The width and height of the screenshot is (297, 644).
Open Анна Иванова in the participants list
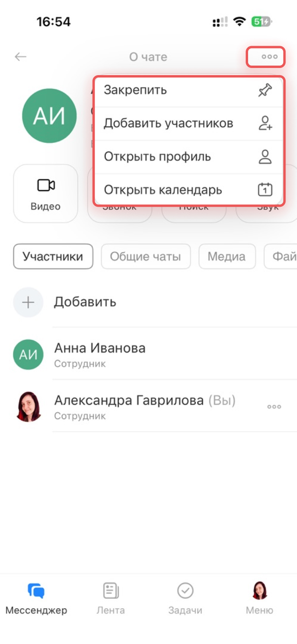(99, 354)
